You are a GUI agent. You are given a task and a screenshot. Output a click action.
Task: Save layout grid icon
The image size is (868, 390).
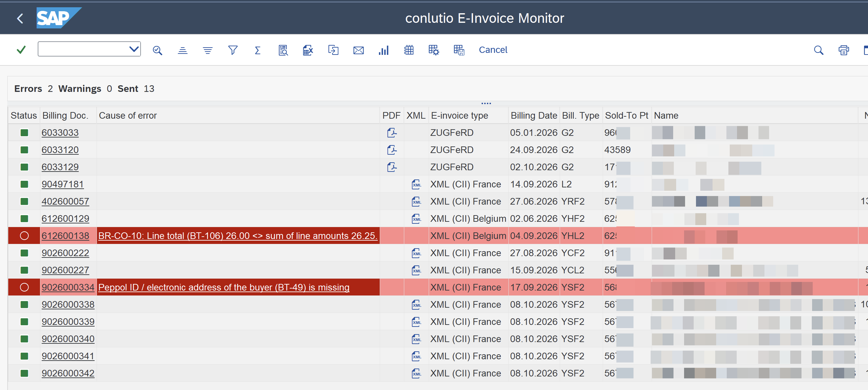(459, 50)
